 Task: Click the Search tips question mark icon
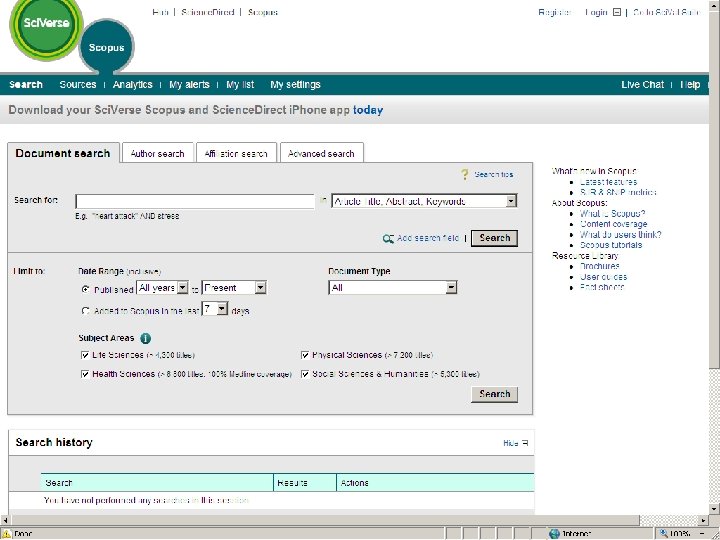tap(465, 174)
